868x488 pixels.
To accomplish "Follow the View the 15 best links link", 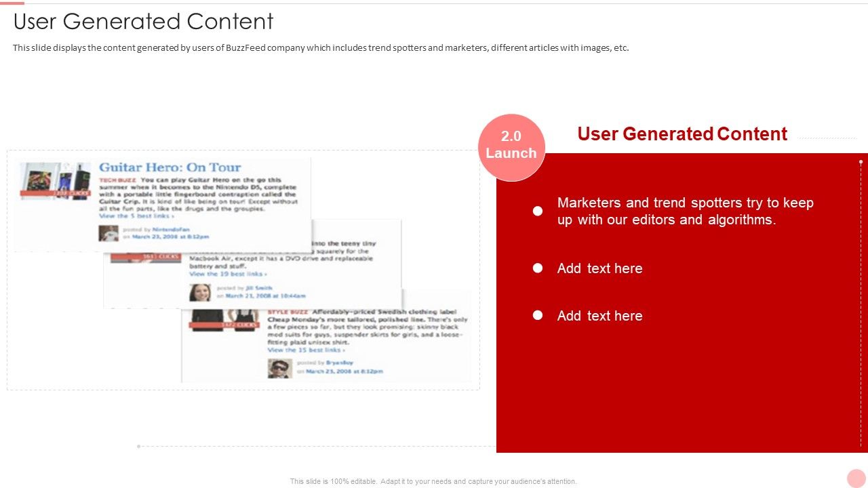I will click(x=306, y=350).
